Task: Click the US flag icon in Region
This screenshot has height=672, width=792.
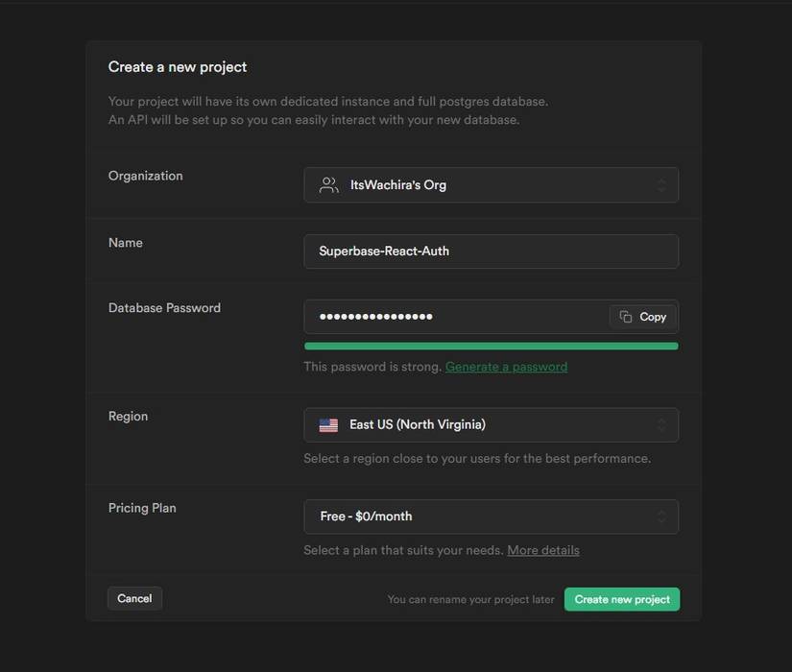Action: 328,425
